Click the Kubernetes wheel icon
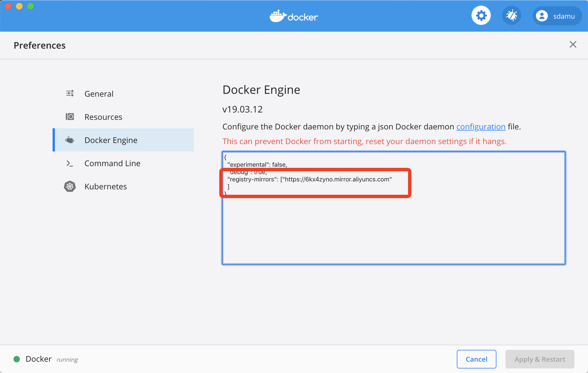The image size is (588, 373). (70, 186)
